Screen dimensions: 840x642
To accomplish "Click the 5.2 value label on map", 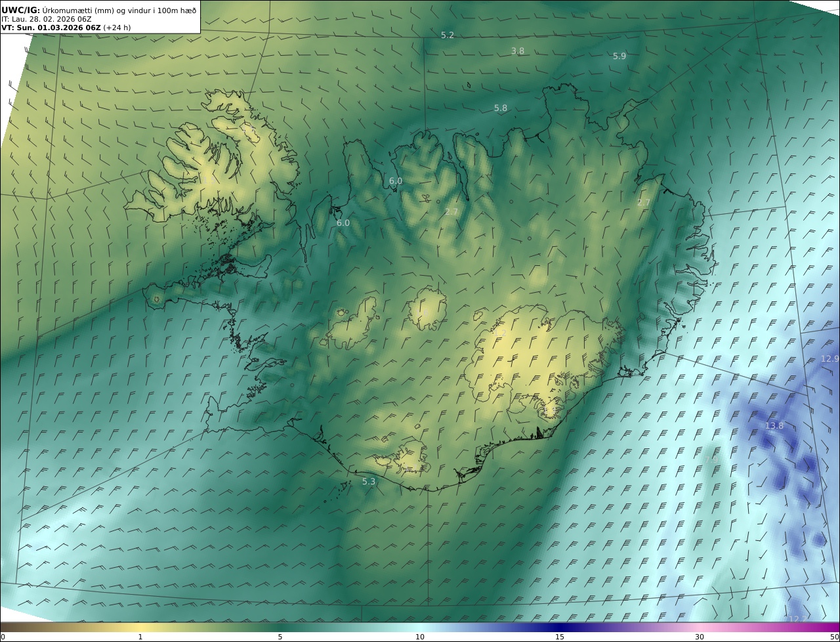I will click(448, 35).
